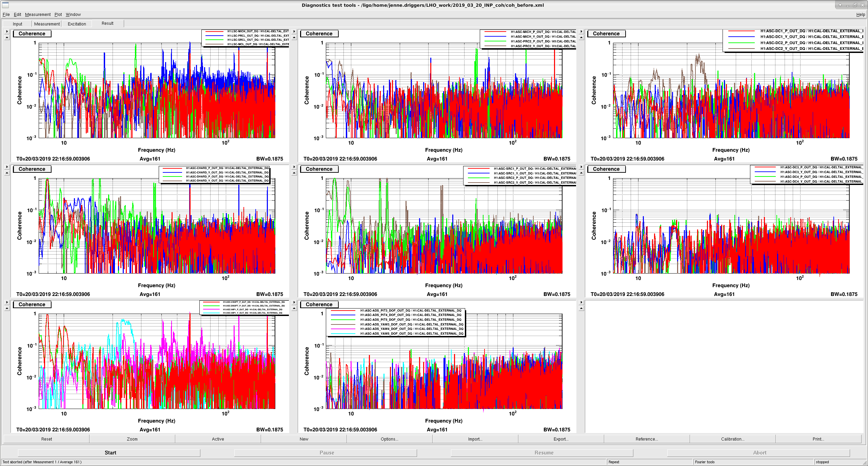This screenshot has width=868, height=466.
Task: Click up-arrow icon beside ASC-SRC1_P coherence plot
Action: tap(294, 173)
